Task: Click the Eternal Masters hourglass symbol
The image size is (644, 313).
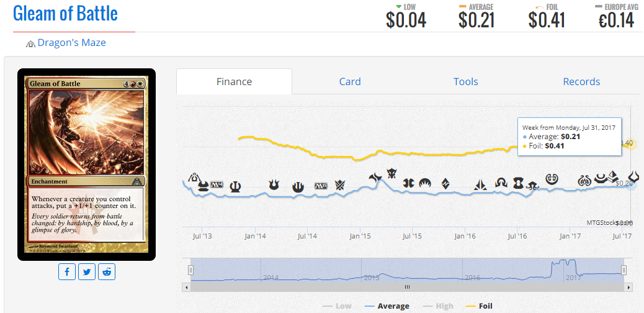Action: click(x=519, y=183)
